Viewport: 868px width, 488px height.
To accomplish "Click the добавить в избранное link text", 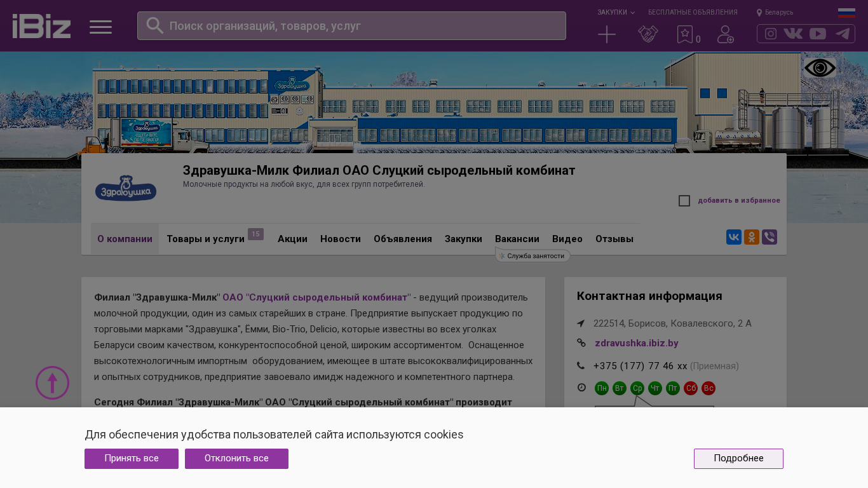I will 739,201.
